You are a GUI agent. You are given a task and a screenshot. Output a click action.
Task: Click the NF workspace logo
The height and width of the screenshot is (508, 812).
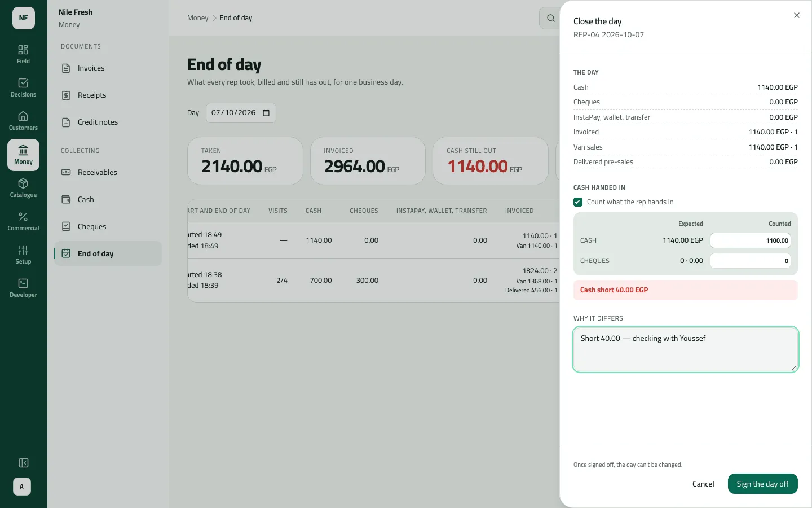pos(24,18)
